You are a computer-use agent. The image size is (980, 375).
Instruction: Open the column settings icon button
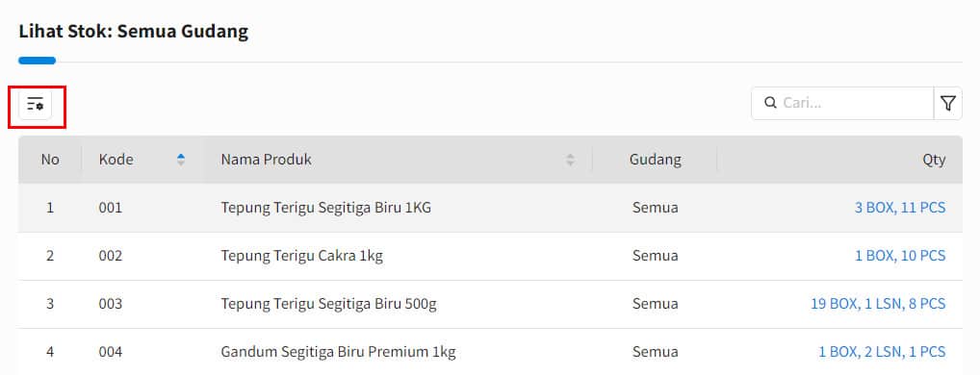pyautogui.click(x=36, y=104)
